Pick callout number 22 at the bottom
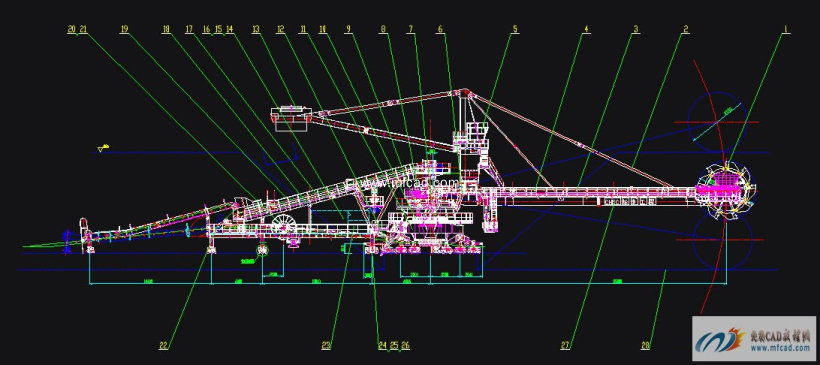The height and width of the screenshot is (365, 820). pos(164,345)
